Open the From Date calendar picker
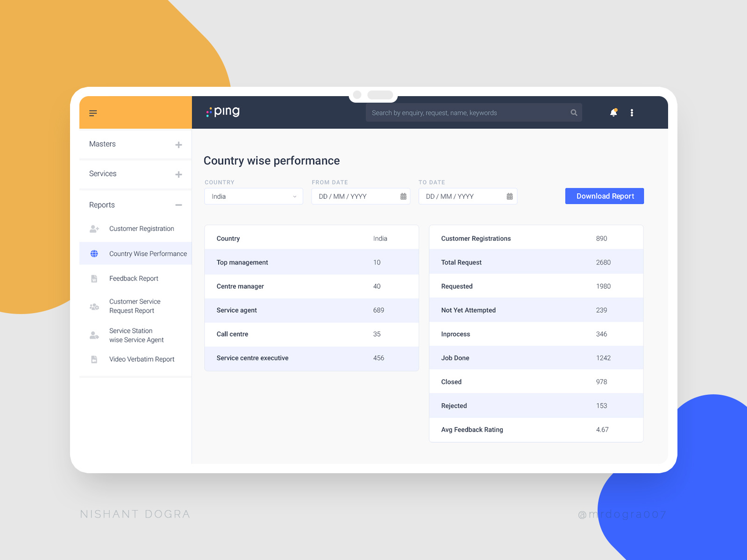This screenshot has height=560, width=747. (x=403, y=196)
